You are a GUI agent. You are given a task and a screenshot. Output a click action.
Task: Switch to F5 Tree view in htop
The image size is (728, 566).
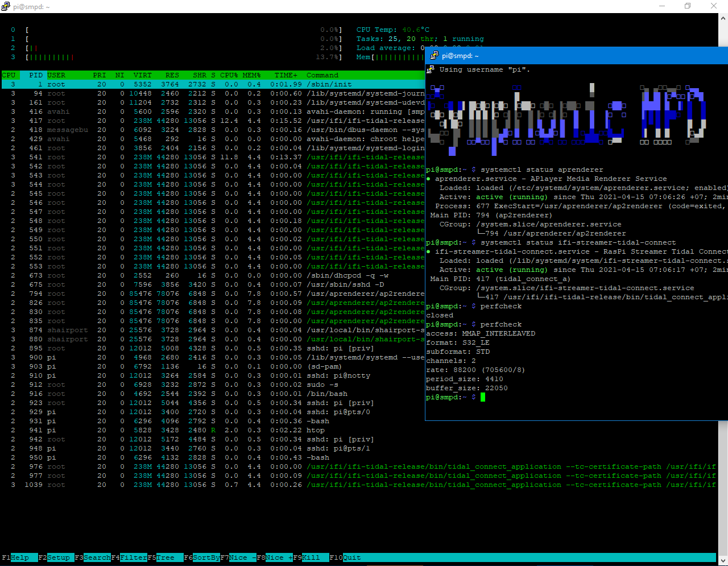click(x=166, y=557)
